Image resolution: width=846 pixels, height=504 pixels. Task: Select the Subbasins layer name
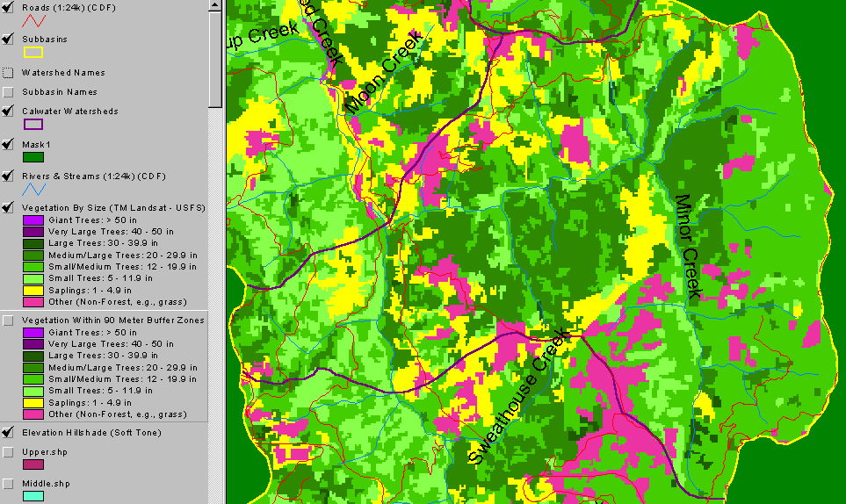click(x=45, y=40)
